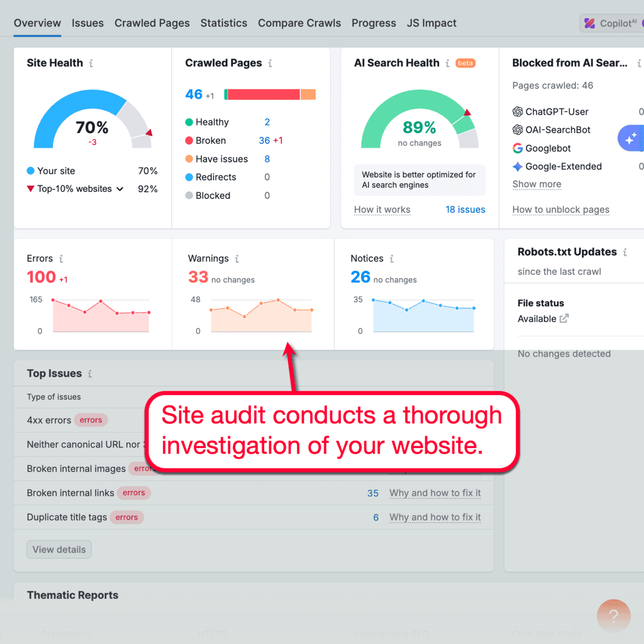Click the View details button
Screen dimensions: 644x644
click(59, 549)
